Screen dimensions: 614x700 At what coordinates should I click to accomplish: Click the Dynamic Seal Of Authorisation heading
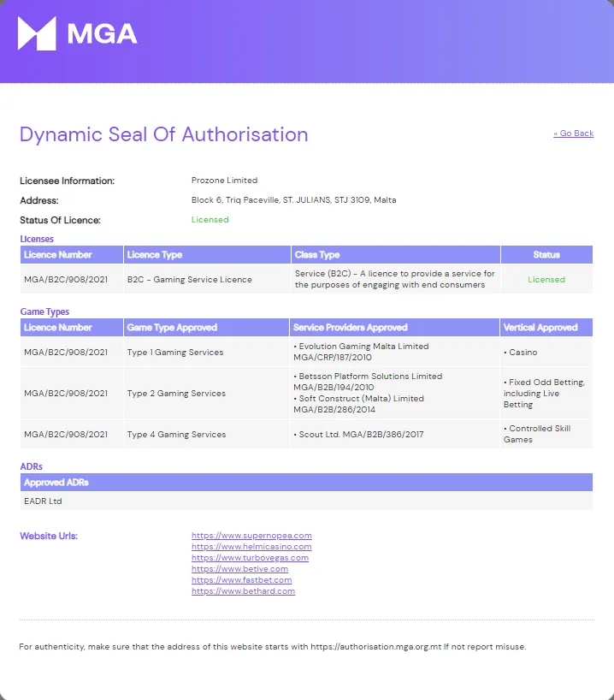pos(164,134)
